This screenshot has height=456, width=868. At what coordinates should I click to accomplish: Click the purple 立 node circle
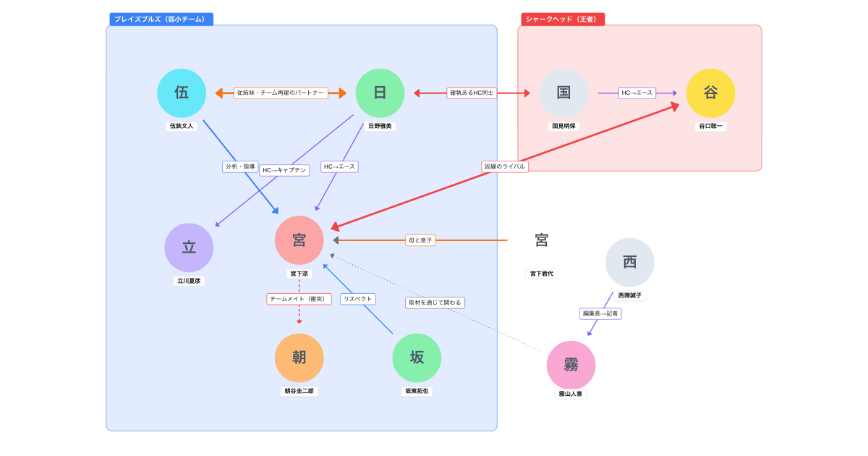[189, 248]
